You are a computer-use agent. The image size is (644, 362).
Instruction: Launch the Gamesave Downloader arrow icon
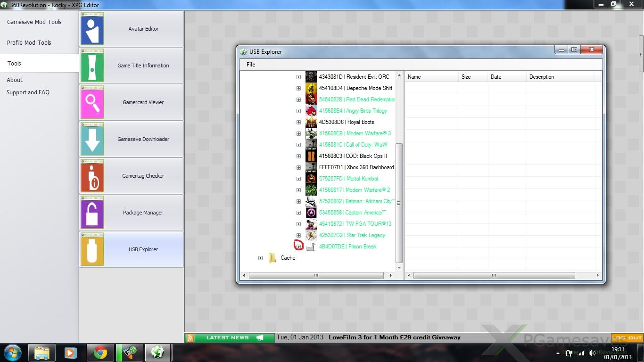[92, 139]
